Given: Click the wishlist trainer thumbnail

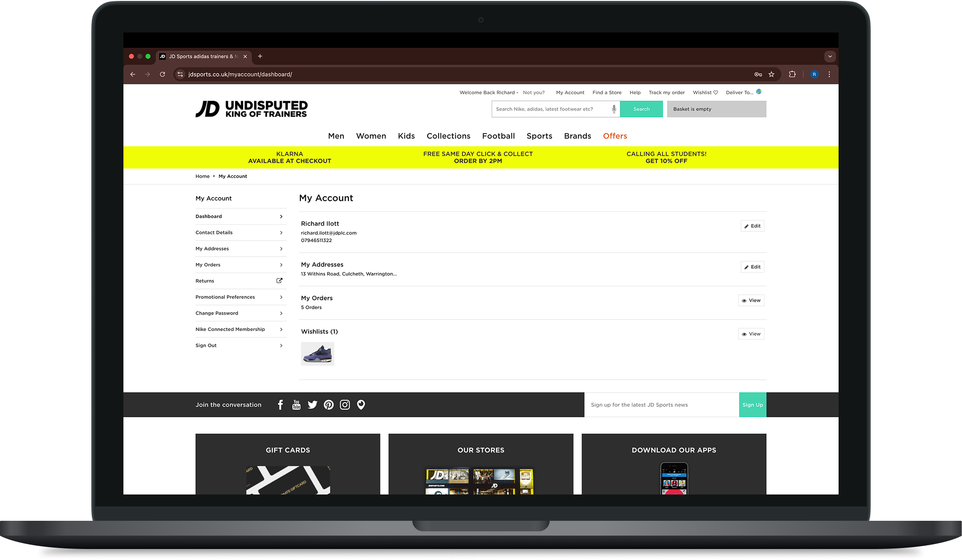Looking at the screenshot, I should [x=318, y=354].
